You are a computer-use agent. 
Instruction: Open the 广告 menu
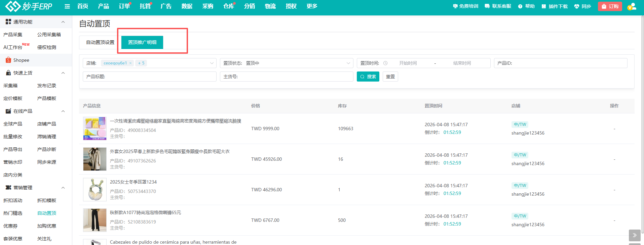(166, 6)
